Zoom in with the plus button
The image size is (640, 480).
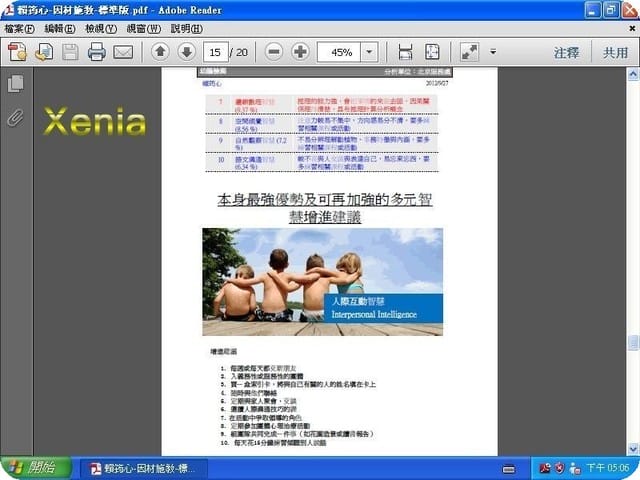coord(300,52)
